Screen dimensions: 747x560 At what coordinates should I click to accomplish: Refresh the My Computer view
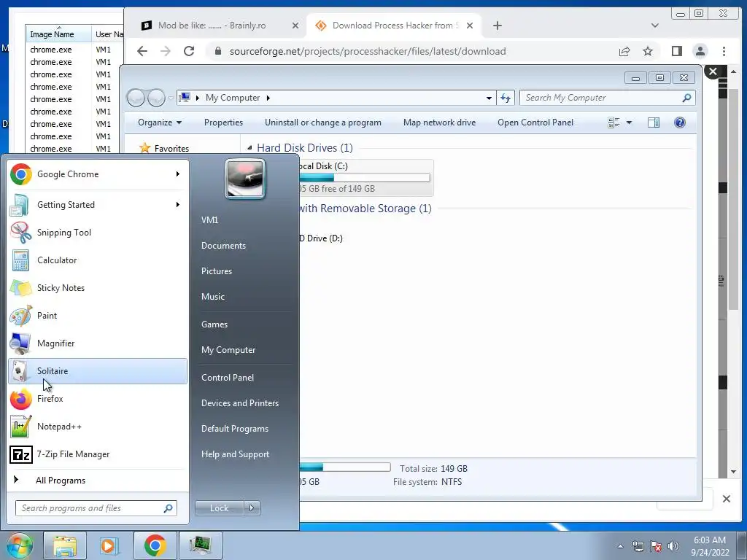tap(505, 98)
